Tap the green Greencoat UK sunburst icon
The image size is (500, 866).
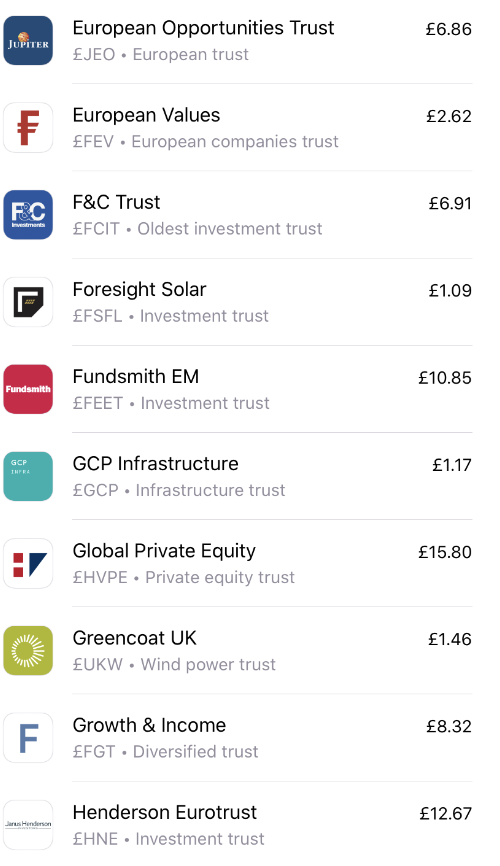coord(28,651)
